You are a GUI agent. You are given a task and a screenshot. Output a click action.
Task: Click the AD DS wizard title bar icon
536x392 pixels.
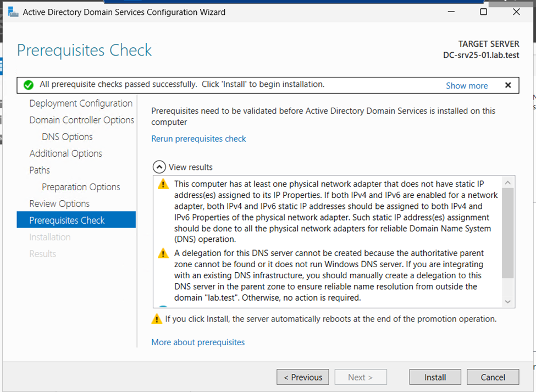coord(13,12)
